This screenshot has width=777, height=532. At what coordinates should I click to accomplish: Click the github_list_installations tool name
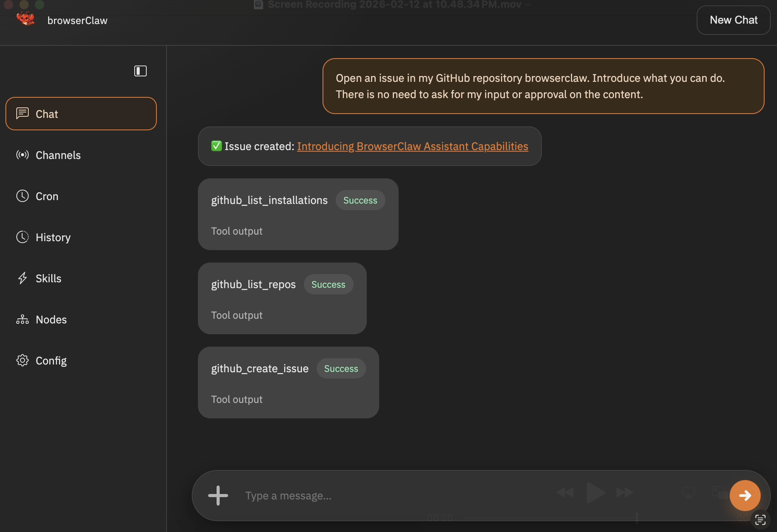coord(269,200)
